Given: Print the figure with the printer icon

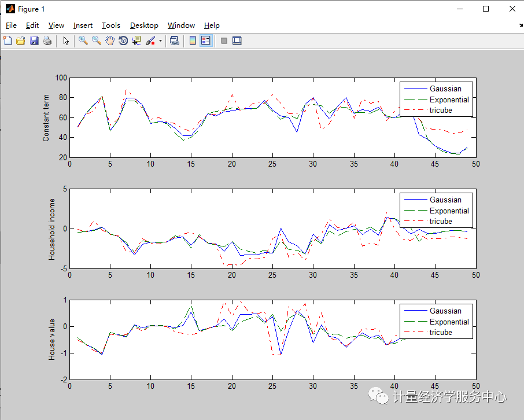Looking at the screenshot, I should 47,41.
